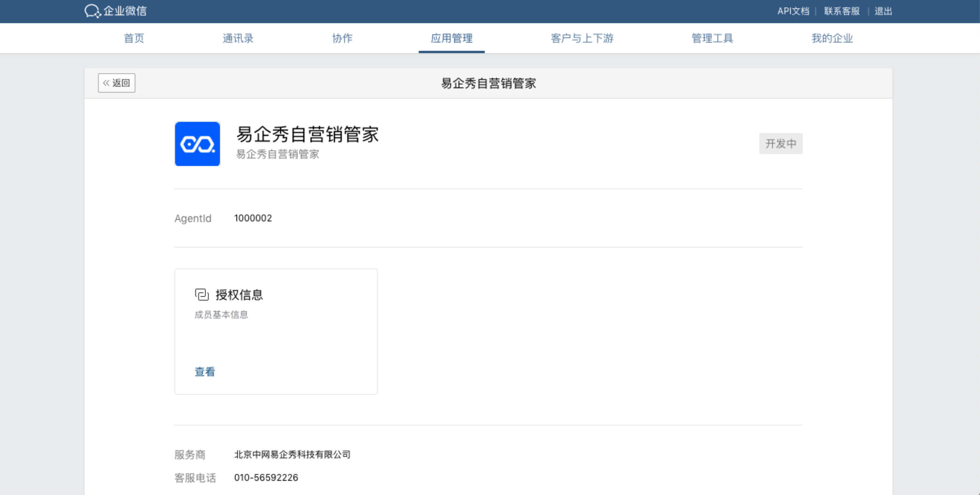Screen dimensions: 980x495
Task: Click 成员基本信息 text in the card
Action: tap(221, 315)
